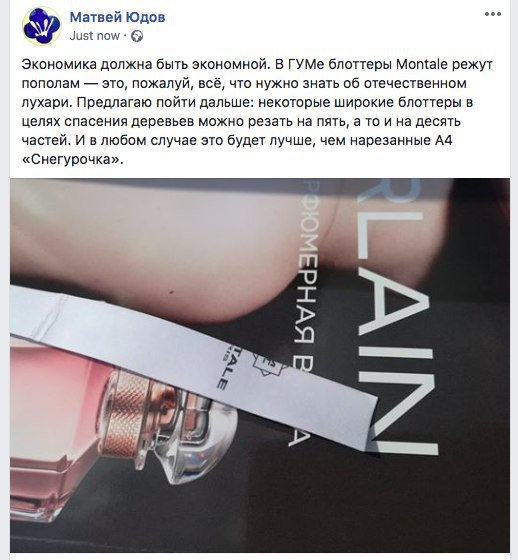The height and width of the screenshot is (560, 518).
Task: Click the opening word 'Экономика' of the post
Action: pos(59,65)
